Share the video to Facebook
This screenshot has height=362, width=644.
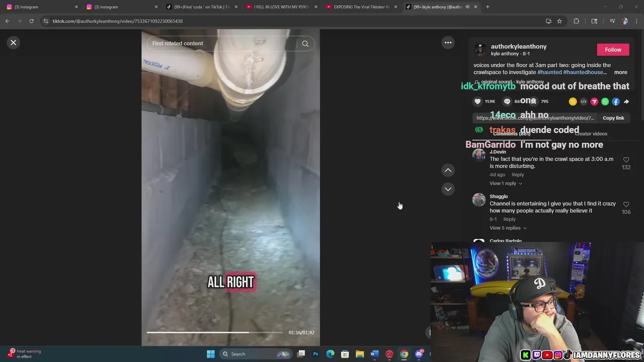point(616,102)
